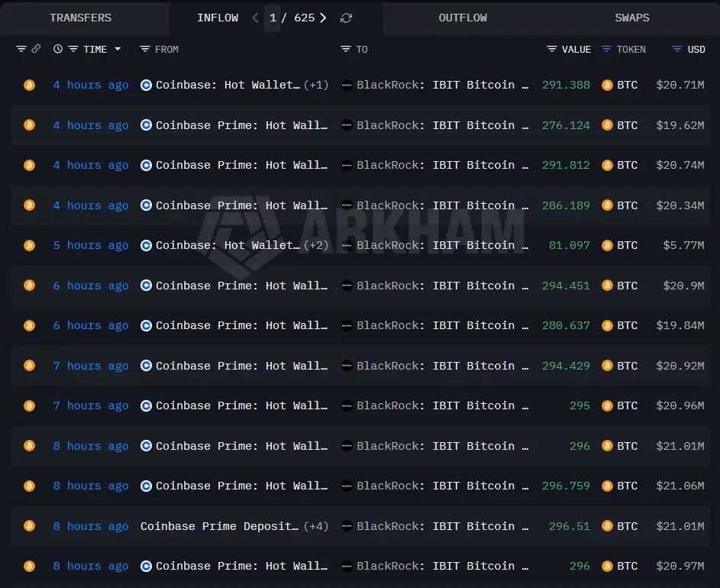Click the FROM column header
Viewport: 720px width, 588px height.
pyautogui.click(x=166, y=49)
